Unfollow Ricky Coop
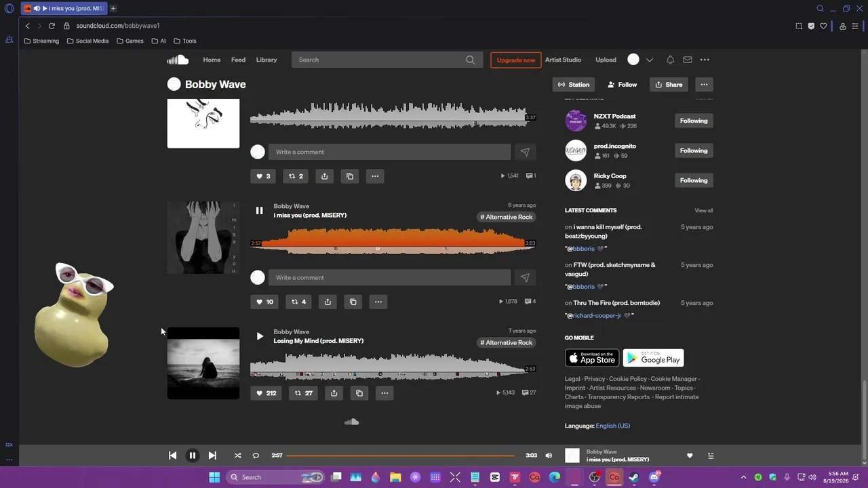This screenshot has height=488, width=868. [x=694, y=180]
